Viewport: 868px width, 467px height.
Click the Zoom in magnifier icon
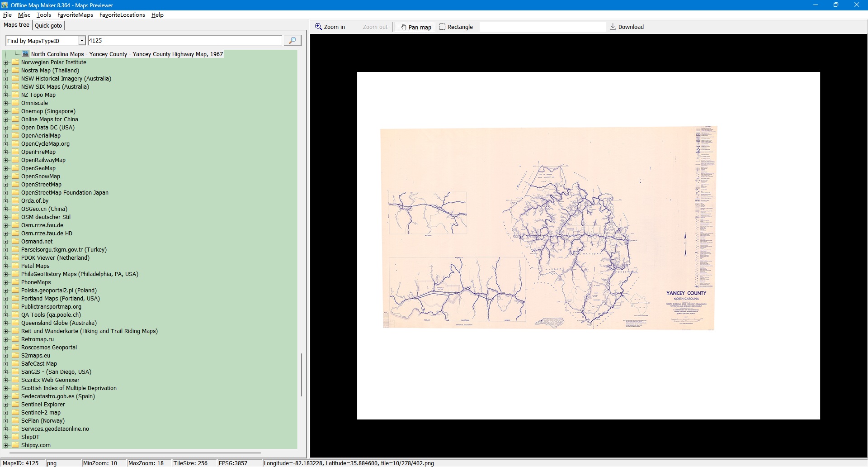coord(318,27)
